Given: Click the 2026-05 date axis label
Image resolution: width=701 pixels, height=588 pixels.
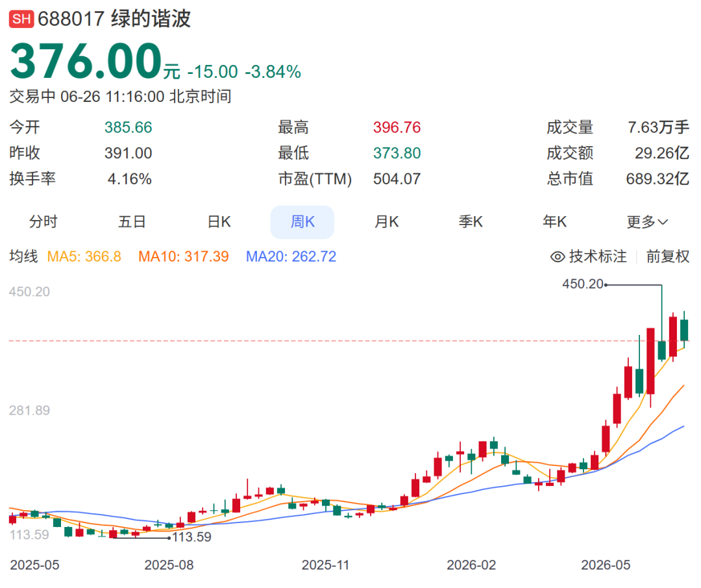Looking at the screenshot, I should tap(606, 565).
